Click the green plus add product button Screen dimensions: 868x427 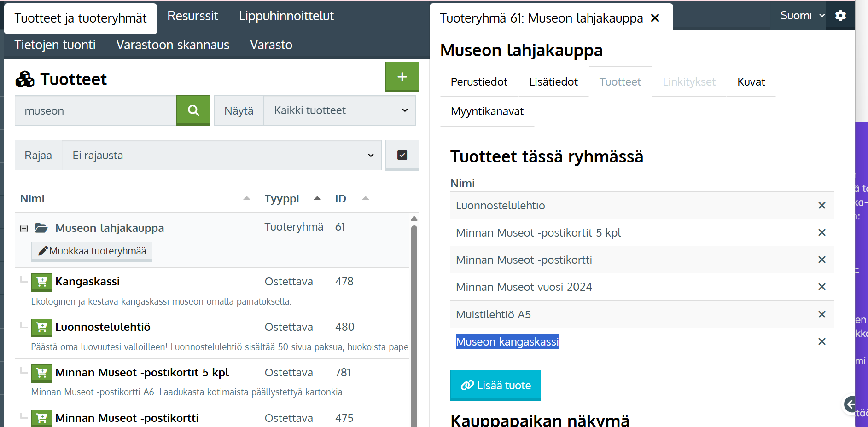click(402, 77)
